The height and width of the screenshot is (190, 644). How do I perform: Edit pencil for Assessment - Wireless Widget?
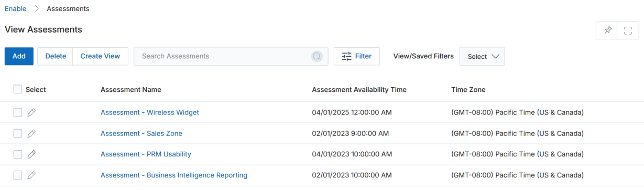(x=31, y=112)
